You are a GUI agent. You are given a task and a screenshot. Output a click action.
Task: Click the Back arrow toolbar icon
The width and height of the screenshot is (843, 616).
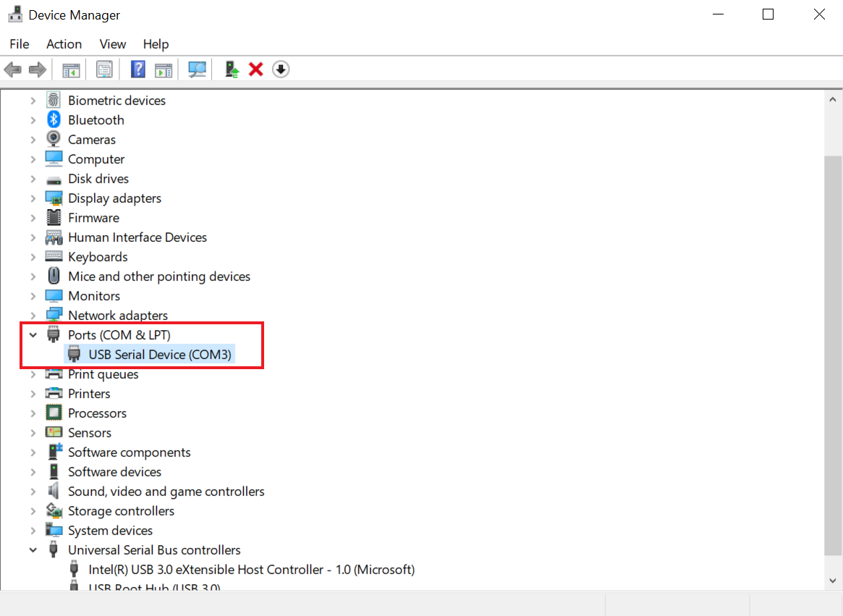click(x=12, y=69)
